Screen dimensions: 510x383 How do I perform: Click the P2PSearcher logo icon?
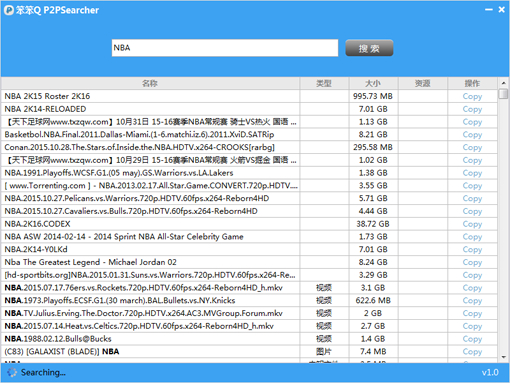(x=9, y=10)
